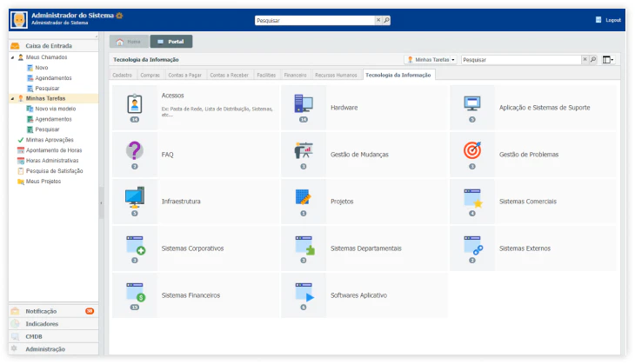Open the Sistemas Externos link icon
635x364 pixels.
473,245
